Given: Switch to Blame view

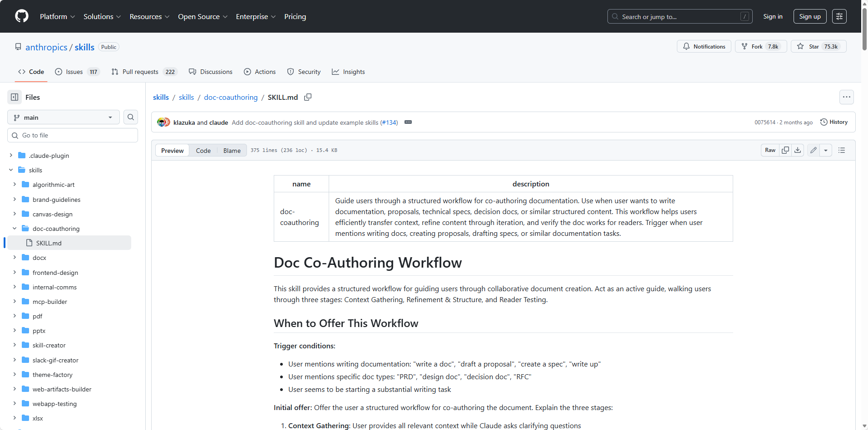Looking at the screenshot, I should 232,151.
